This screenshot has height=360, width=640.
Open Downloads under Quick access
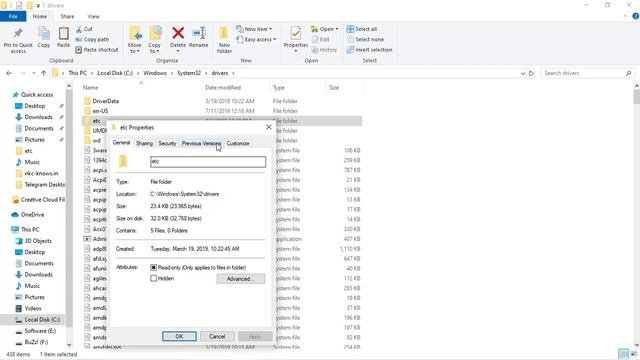click(38, 117)
